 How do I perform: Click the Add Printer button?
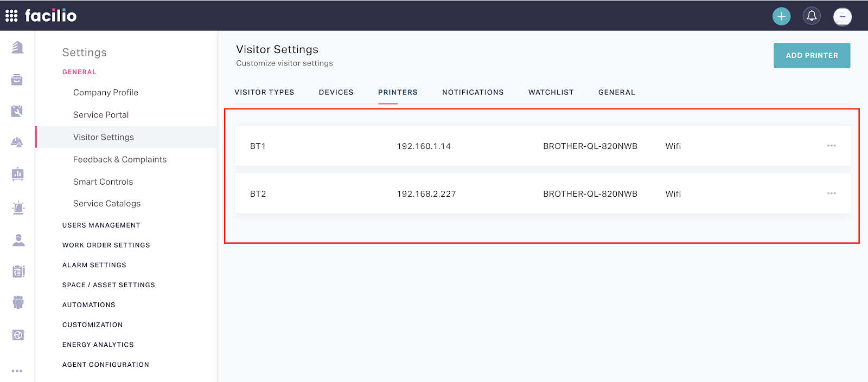812,55
